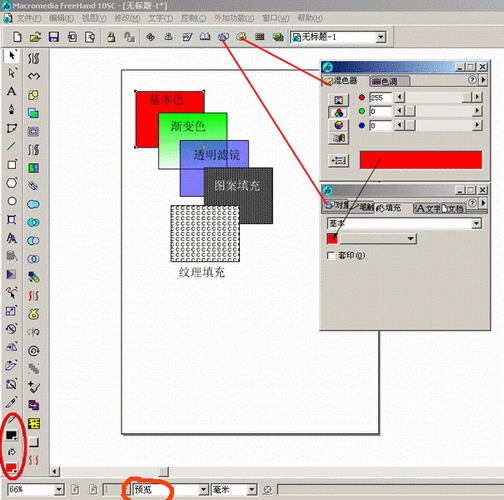
Task: Switch mixer to RGB color mode
Action: tap(339, 113)
